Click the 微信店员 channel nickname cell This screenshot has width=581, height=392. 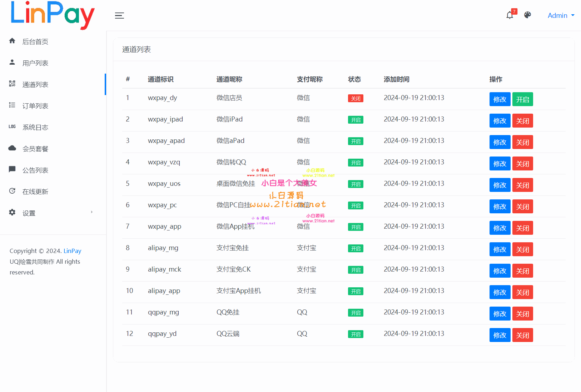(229, 98)
